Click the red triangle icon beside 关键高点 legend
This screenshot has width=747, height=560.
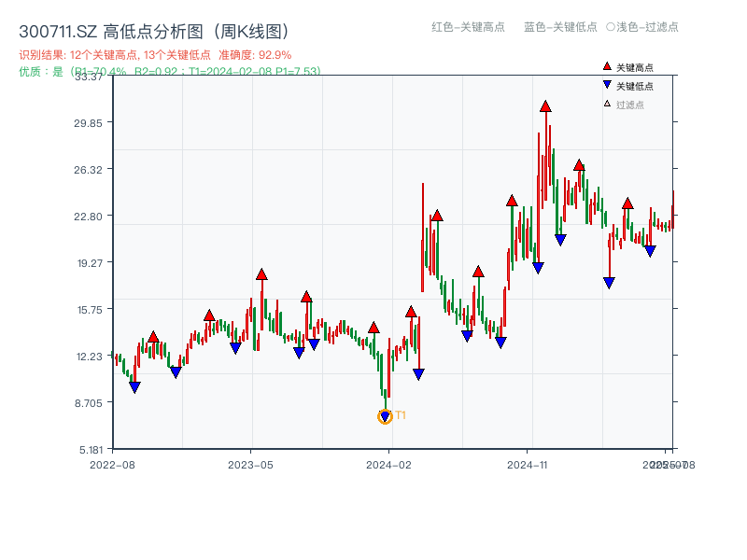pyautogui.click(x=607, y=66)
